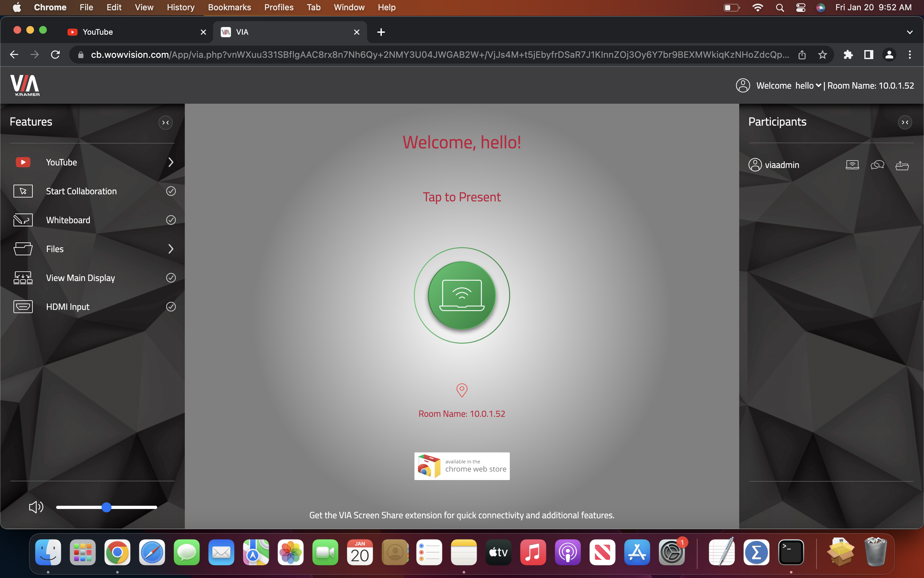Image resolution: width=924 pixels, height=578 pixels.
Task: Toggle the Whiteboard checkmark
Action: tap(171, 220)
